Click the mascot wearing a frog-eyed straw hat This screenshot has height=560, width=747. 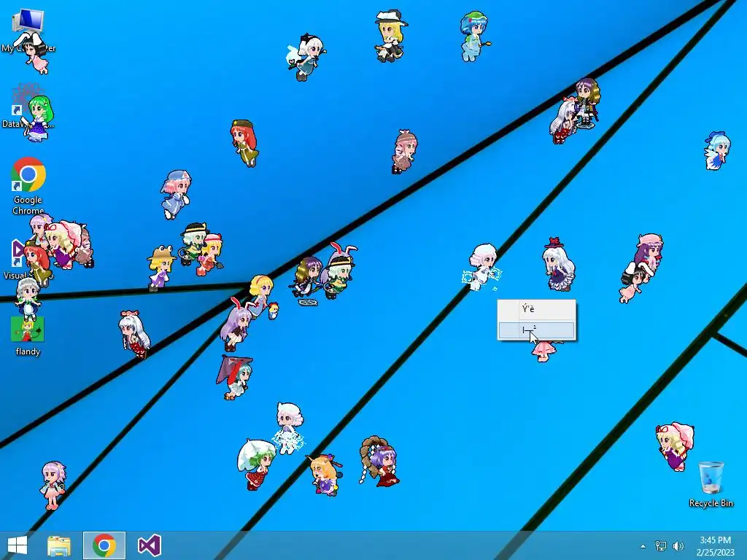pos(160,268)
